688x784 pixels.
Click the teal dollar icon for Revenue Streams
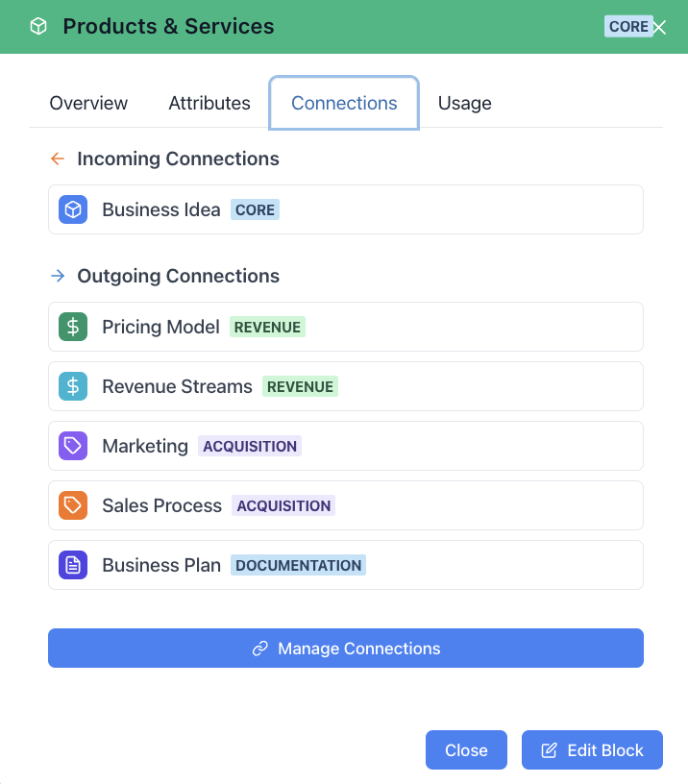click(x=73, y=386)
